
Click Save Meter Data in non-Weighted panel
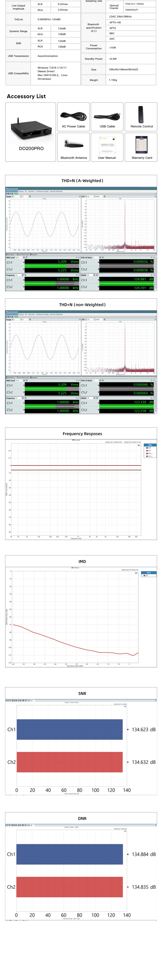[23, 378]
